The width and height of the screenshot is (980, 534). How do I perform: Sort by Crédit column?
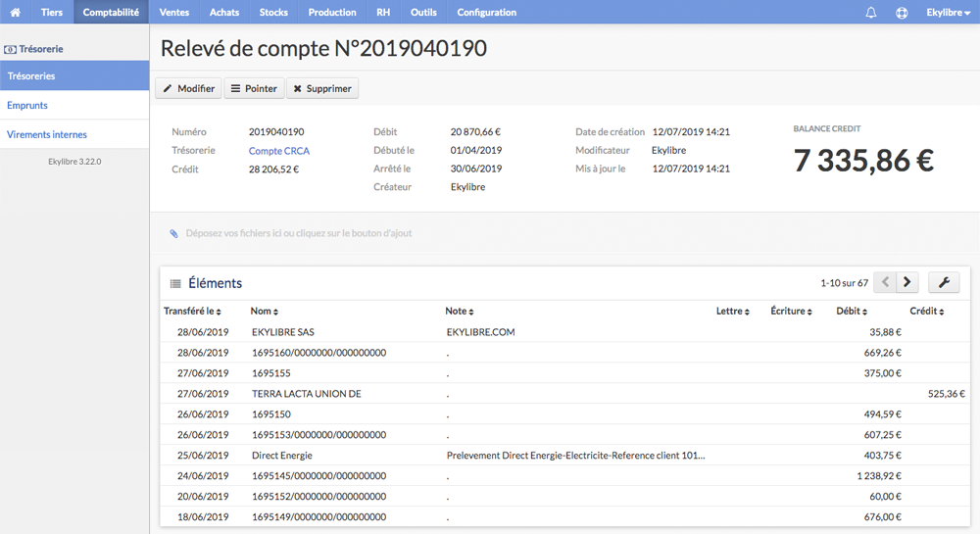[x=926, y=311]
